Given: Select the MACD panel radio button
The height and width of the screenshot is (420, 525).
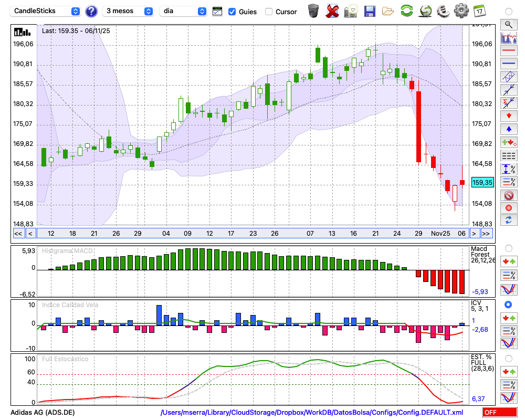Looking at the screenshot, I should tap(509, 248).
